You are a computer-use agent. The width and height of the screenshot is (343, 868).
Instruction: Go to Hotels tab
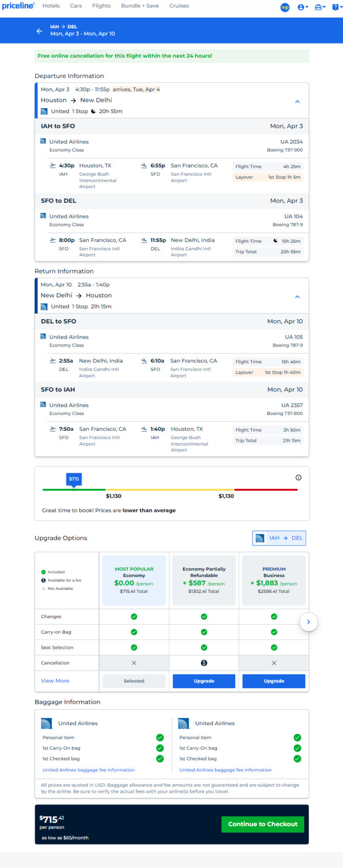51,6
